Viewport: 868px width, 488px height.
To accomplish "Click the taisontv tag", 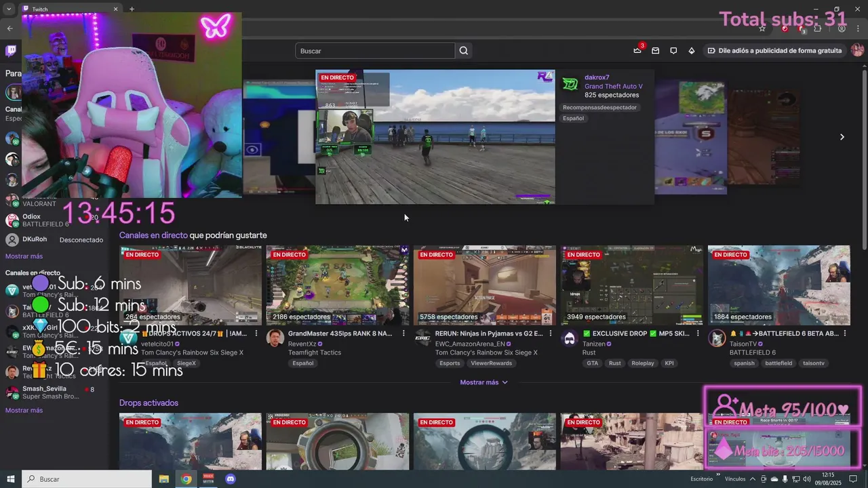I will 814,363.
